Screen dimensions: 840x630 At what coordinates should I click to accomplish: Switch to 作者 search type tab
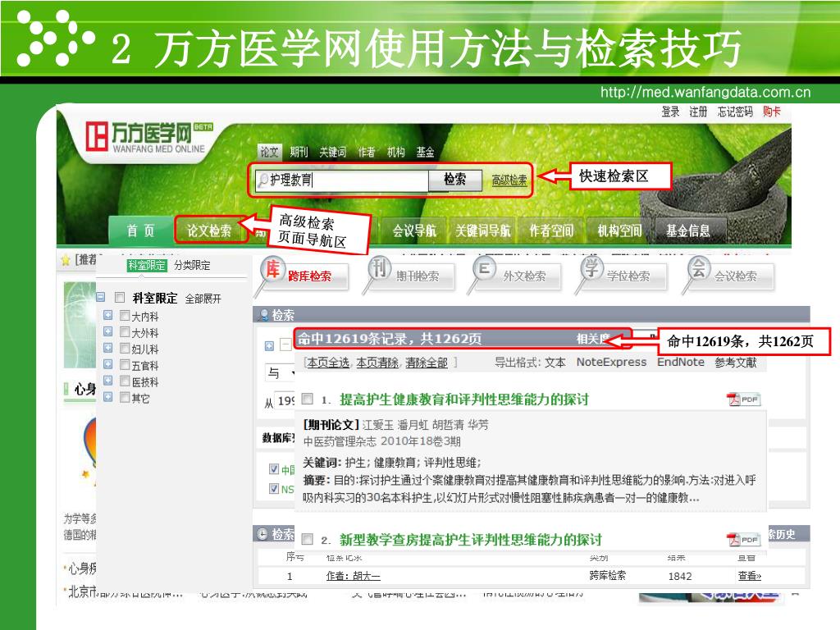367,152
